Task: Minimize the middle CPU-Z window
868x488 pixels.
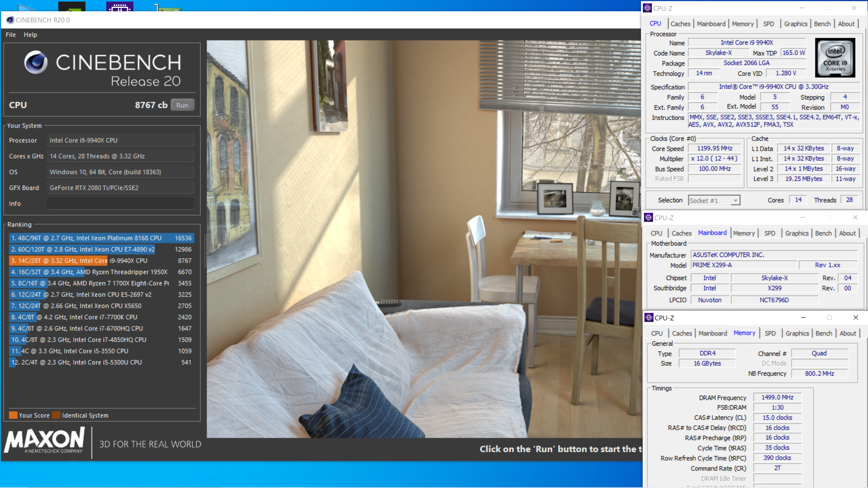Action: tap(803, 218)
